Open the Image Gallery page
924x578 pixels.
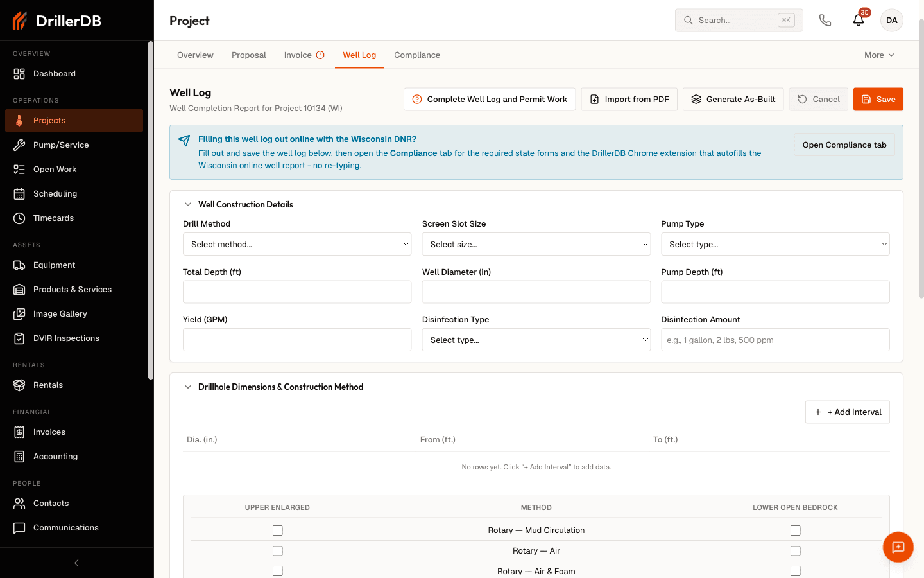(74, 314)
